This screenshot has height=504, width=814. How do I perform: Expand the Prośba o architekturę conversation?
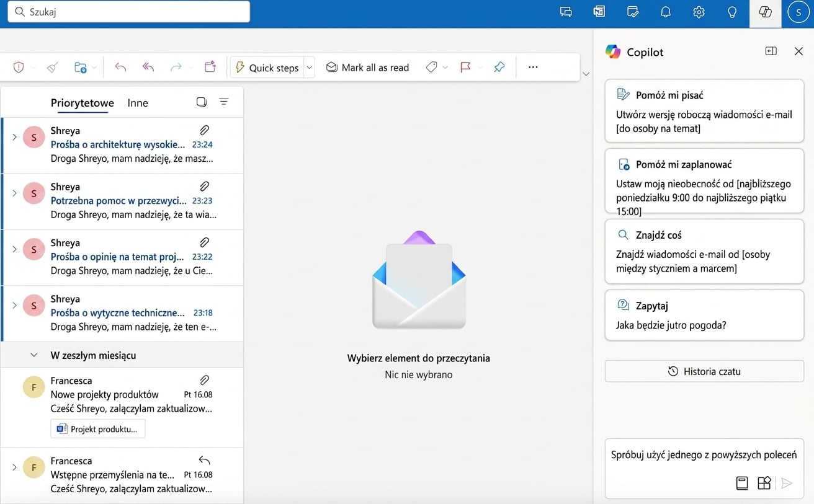(14, 137)
